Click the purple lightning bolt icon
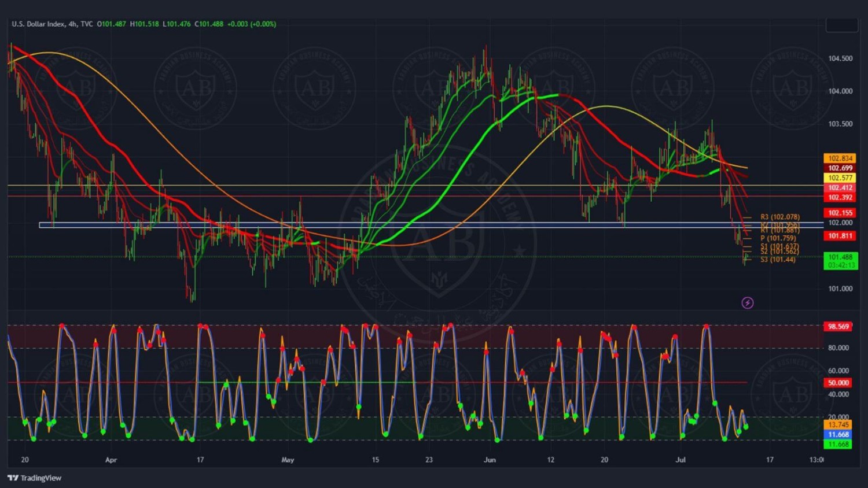 tap(748, 303)
